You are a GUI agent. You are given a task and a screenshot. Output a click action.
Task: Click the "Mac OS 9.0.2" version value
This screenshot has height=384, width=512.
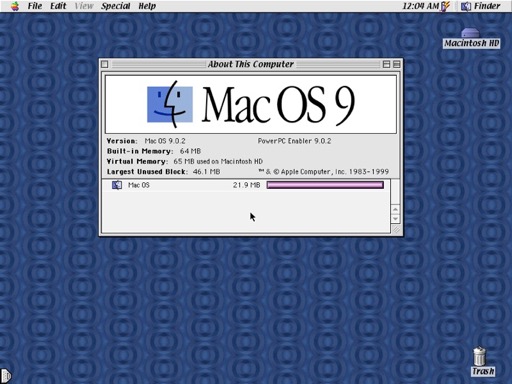pos(165,141)
